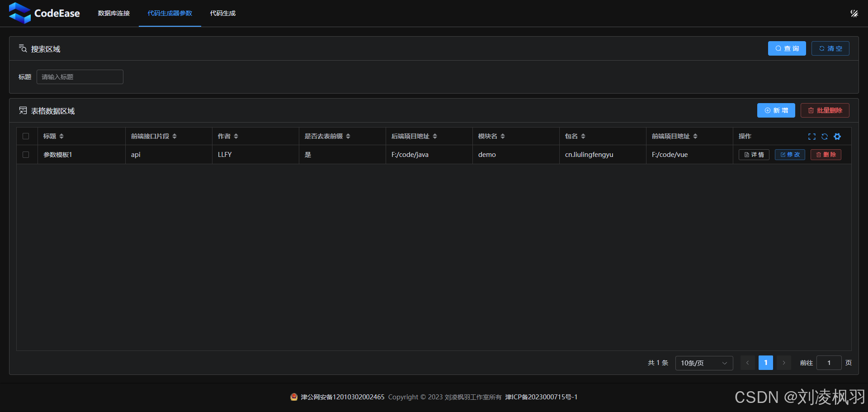868x412 pixels.
Task: Toggle the dark/light theme icon
Action: click(x=854, y=14)
